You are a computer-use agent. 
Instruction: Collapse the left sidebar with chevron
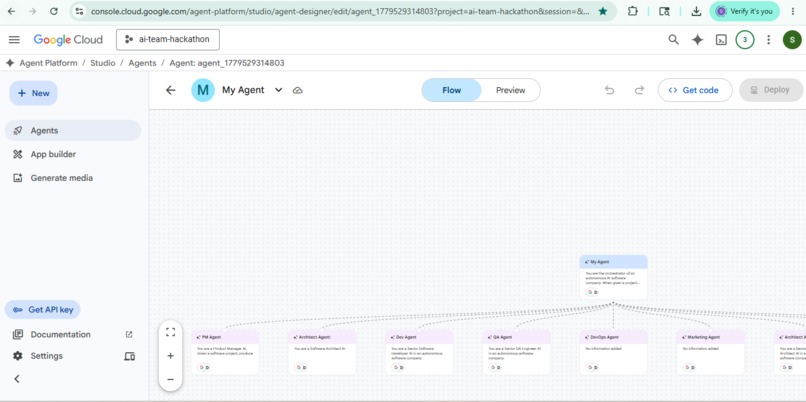(x=16, y=379)
